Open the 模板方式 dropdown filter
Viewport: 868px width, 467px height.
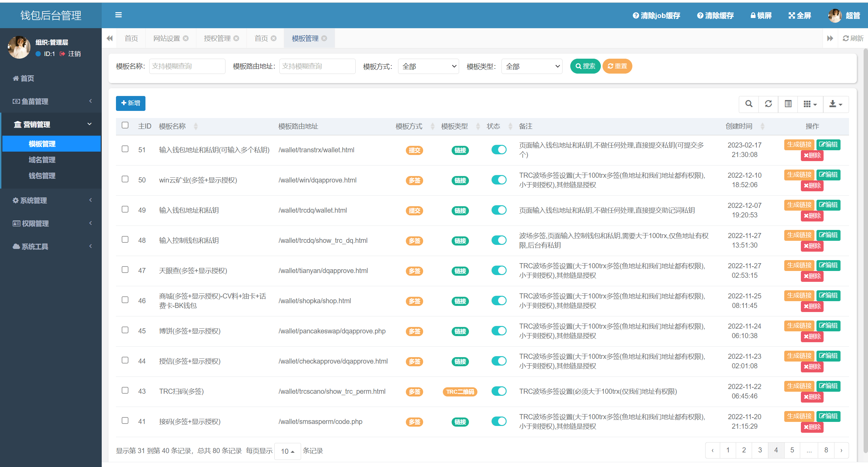[429, 66]
